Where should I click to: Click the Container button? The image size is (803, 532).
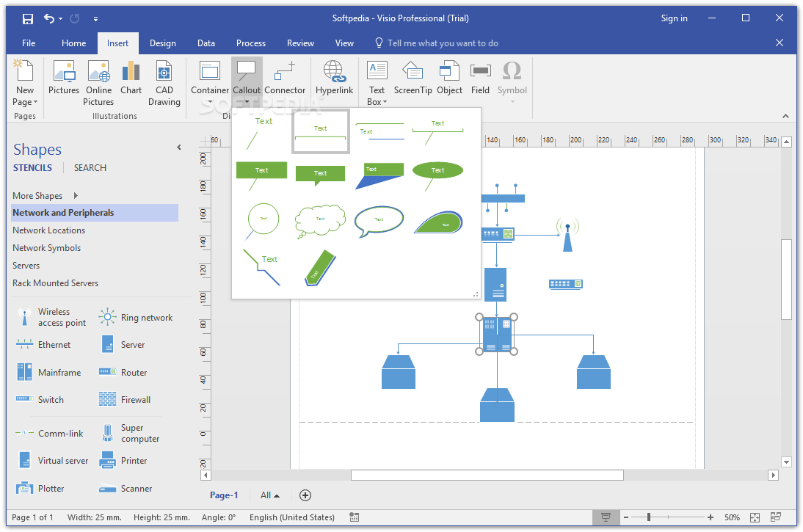(x=210, y=81)
